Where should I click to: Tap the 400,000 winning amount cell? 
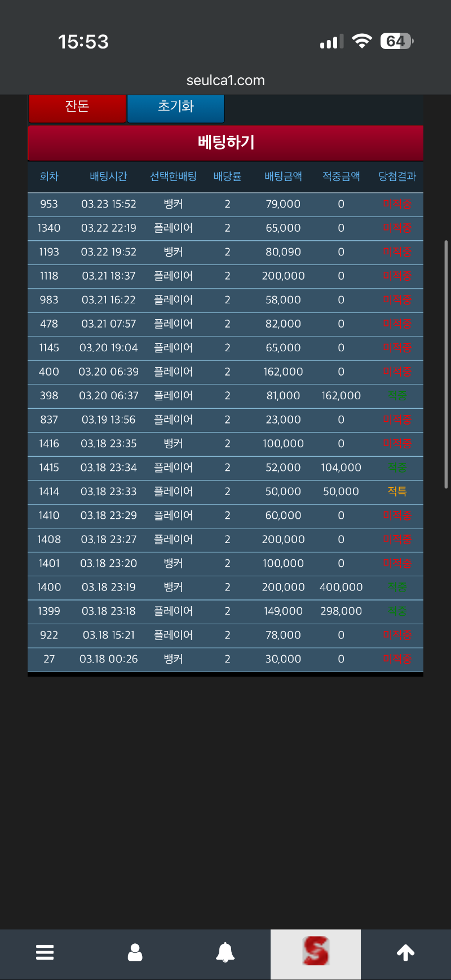pyautogui.click(x=341, y=588)
